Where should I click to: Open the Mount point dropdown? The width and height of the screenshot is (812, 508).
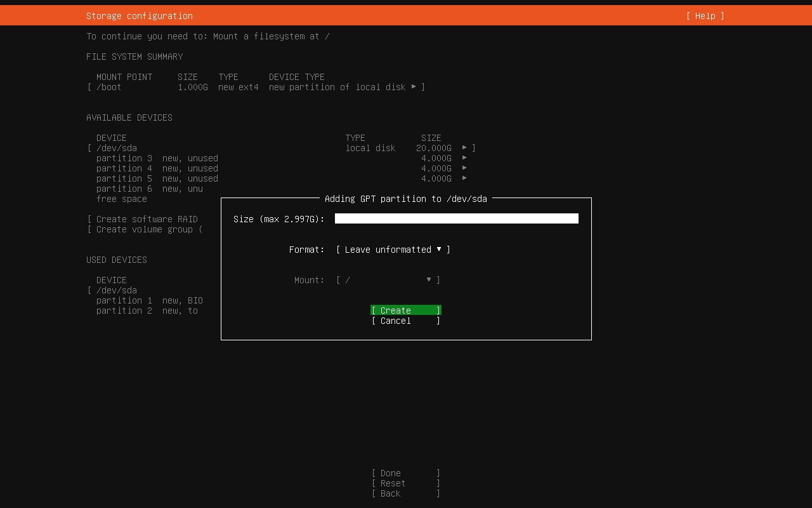[x=388, y=280]
